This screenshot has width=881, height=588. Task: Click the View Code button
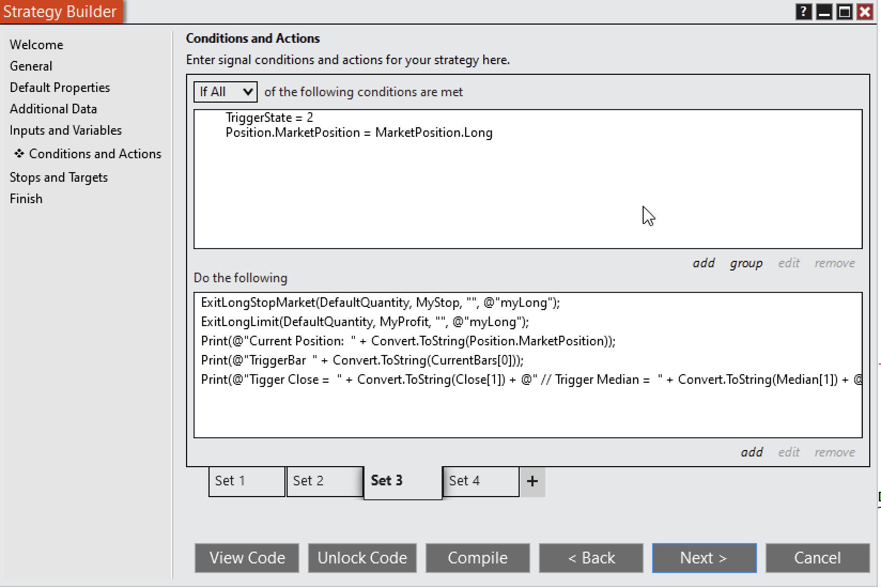247,558
